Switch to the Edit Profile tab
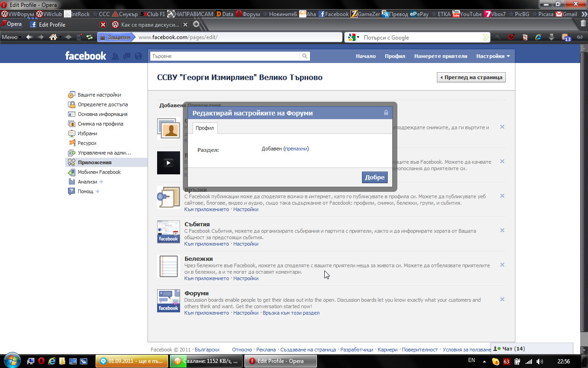 [67, 24]
